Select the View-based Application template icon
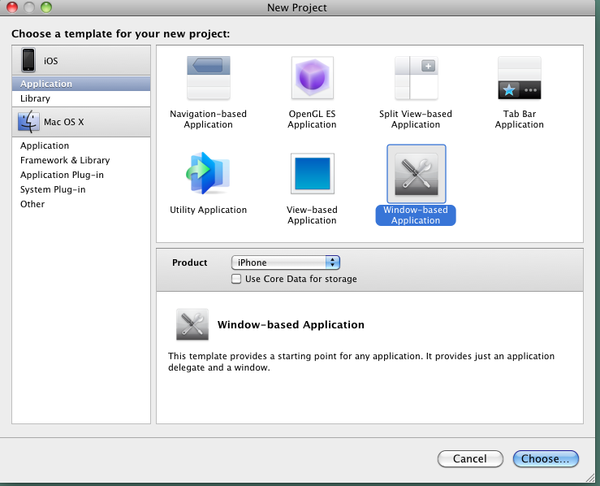 click(312, 173)
